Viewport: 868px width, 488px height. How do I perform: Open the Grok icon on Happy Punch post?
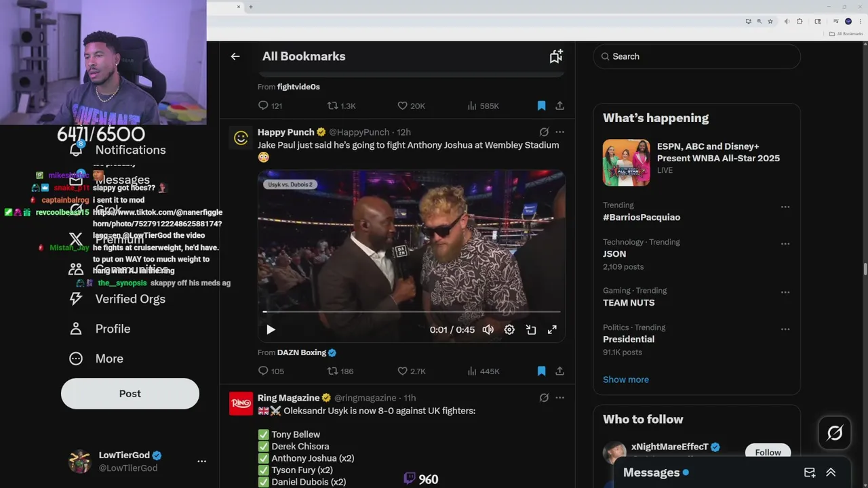click(x=544, y=132)
